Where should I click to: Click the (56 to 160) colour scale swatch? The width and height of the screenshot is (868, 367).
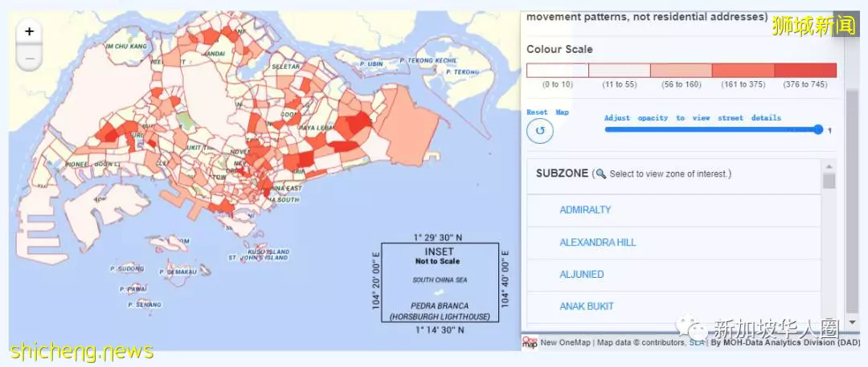tap(682, 71)
